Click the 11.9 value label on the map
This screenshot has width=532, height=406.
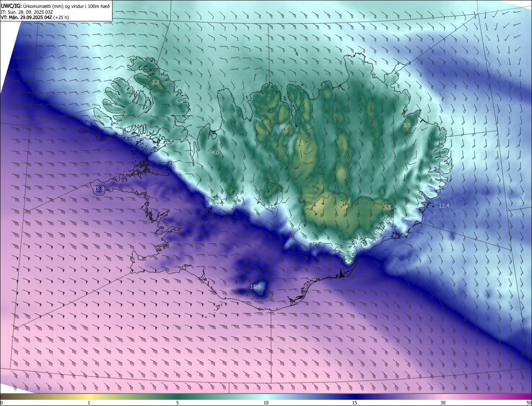(x=255, y=287)
